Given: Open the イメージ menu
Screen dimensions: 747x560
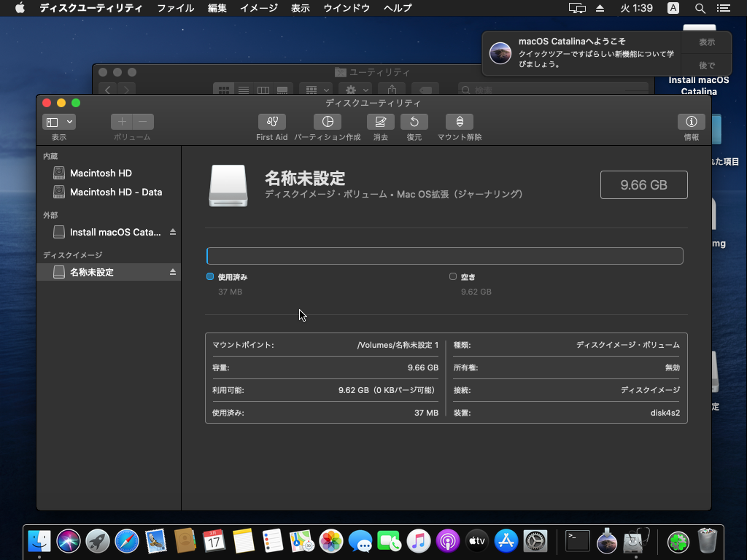Looking at the screenshot, I should tap(259, 8).
